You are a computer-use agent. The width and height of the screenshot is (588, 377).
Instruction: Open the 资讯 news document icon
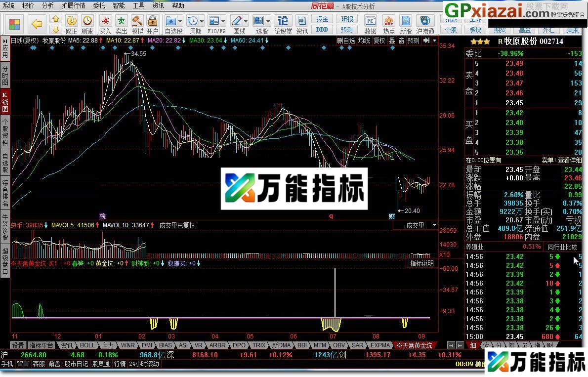coord(302,21)
